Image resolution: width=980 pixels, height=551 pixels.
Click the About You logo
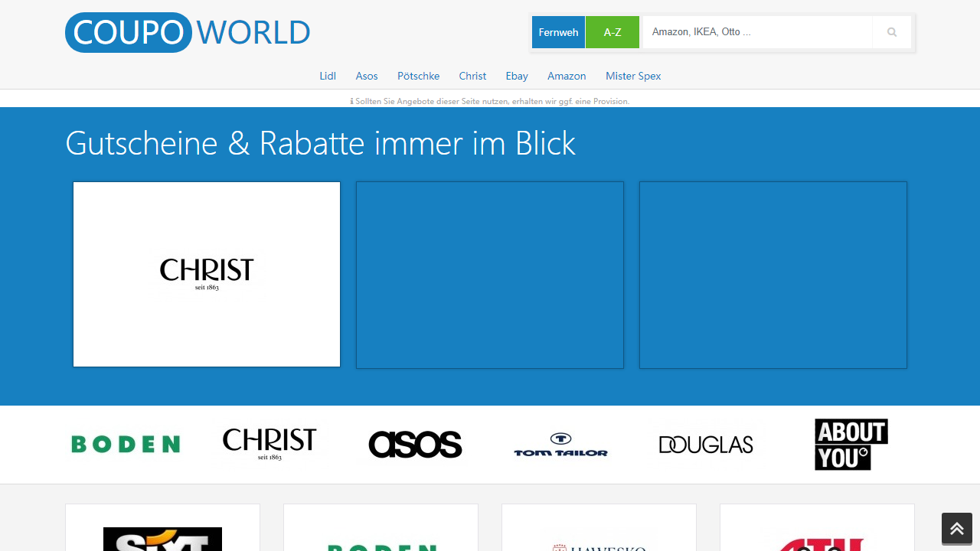tap(850, 444)
